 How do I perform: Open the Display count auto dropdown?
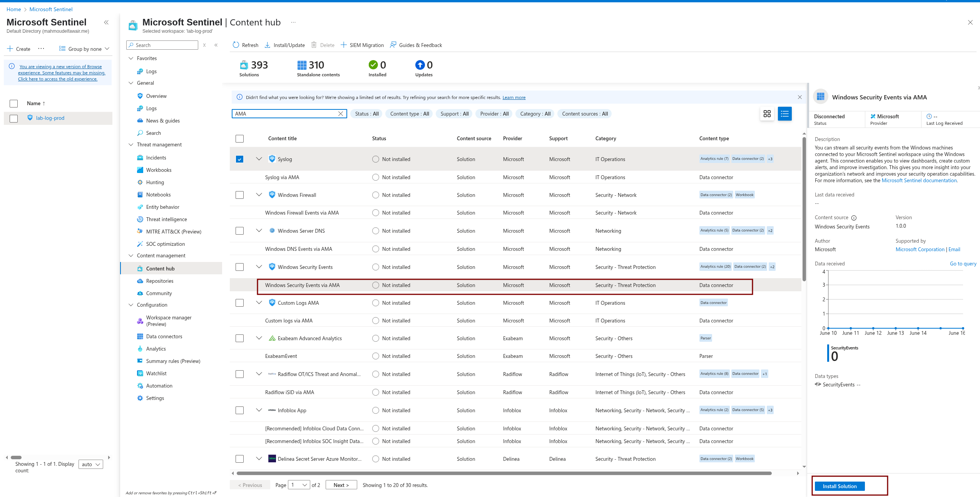pyautogui.click(x=91, y=464)
